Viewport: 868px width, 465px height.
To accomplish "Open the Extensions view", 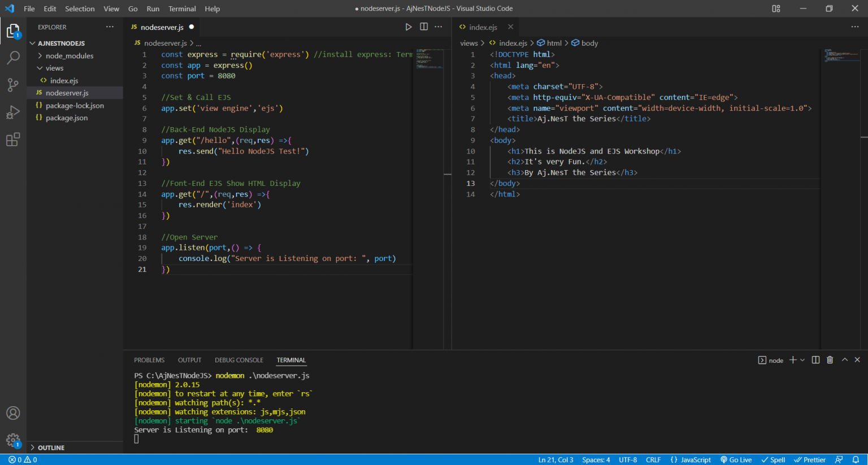I will pos(13,140).
